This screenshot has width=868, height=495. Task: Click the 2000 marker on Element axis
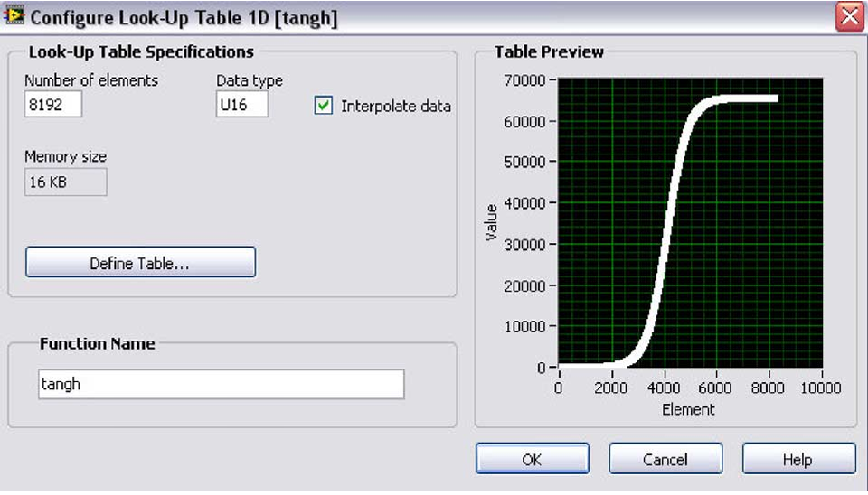[611, 388]
